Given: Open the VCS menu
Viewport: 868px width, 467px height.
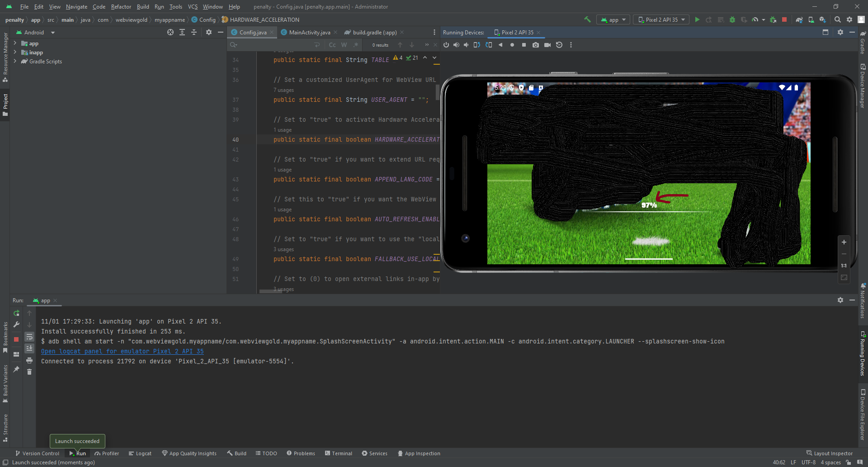Looking at the screenshot, I should point(193,7).
